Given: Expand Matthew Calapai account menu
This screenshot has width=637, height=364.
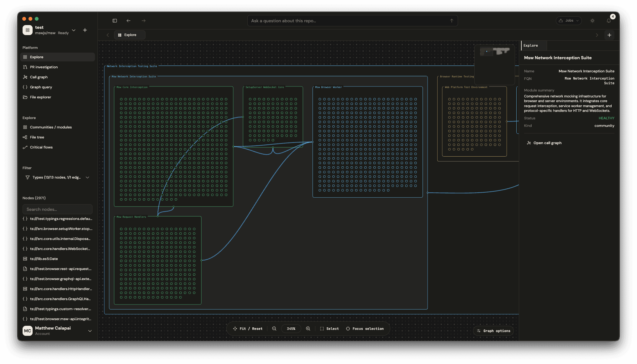Looking at the screenshot, I should (x=90, y=331).
